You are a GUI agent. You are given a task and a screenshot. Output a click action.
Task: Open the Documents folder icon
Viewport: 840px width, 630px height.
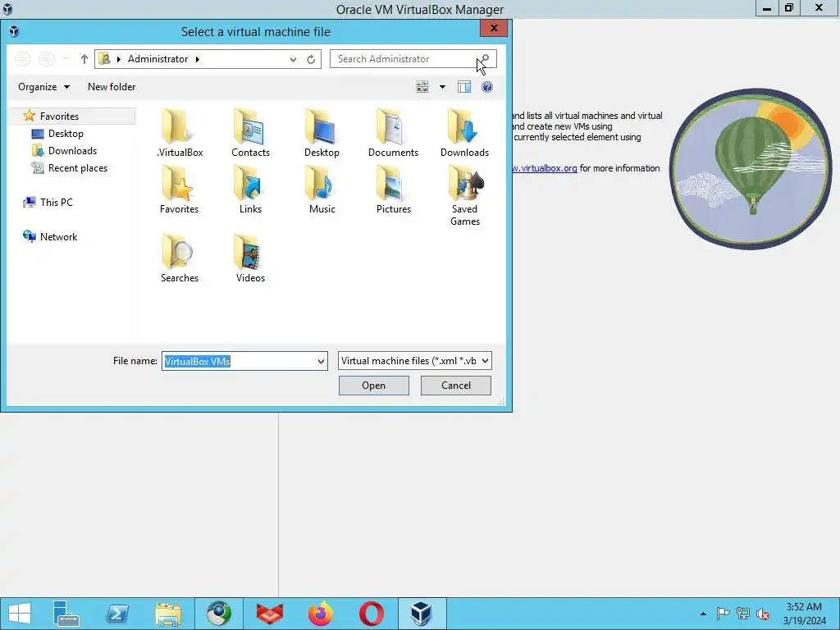pos(393,133)
